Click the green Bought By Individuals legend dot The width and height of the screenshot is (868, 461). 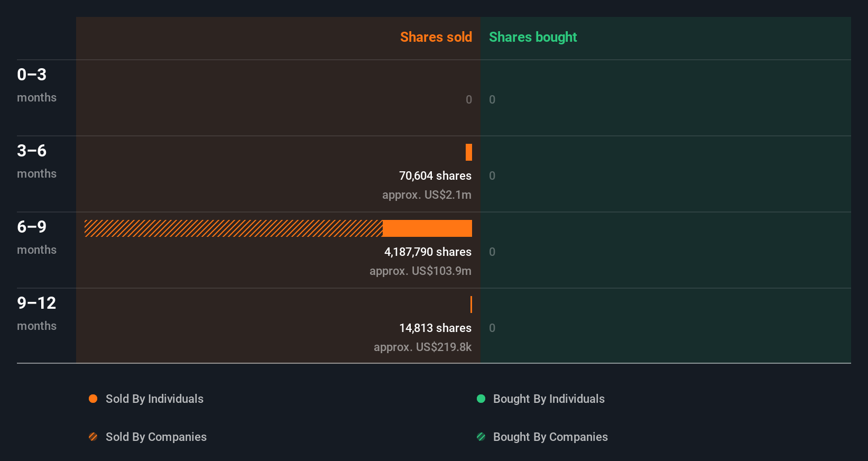[x=481, y=399]
